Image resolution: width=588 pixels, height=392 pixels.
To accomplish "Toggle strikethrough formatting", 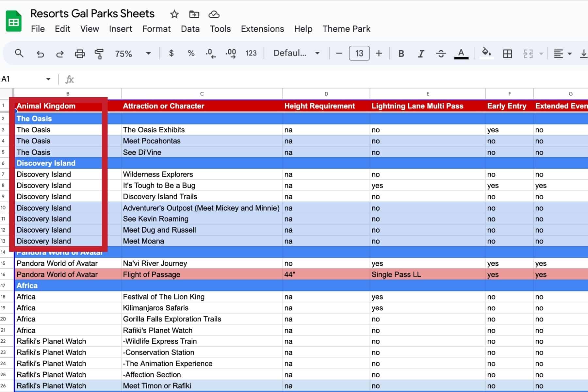I will pyautogui.click(x=441, y=54).
